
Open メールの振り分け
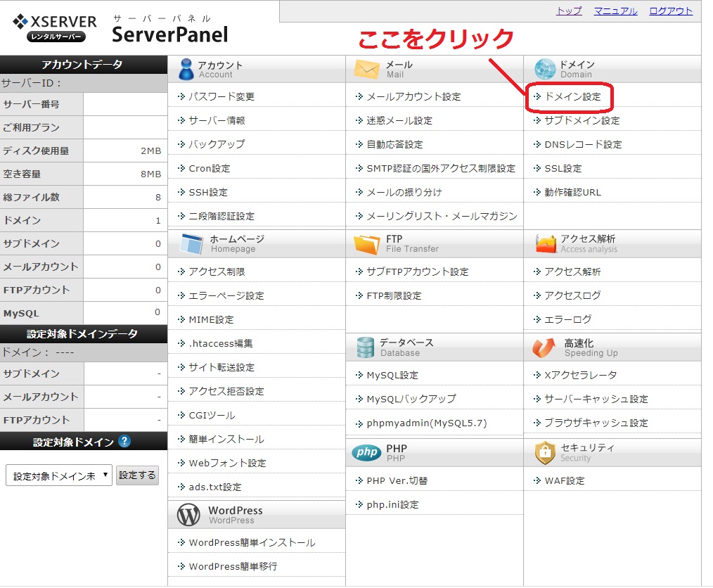coord(404,192)
